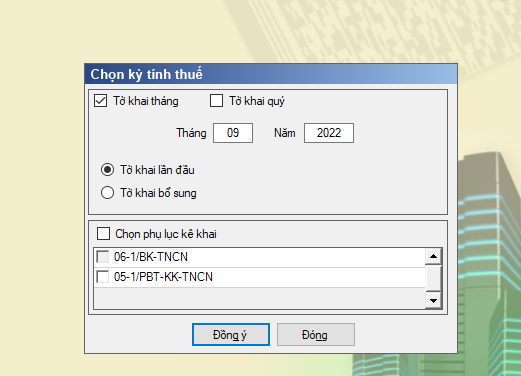The height and width of the screenshot is (376, 521).
Task: Check the 06-1/BK-TNCN appendix checkbox
Action: click(102, 257)
